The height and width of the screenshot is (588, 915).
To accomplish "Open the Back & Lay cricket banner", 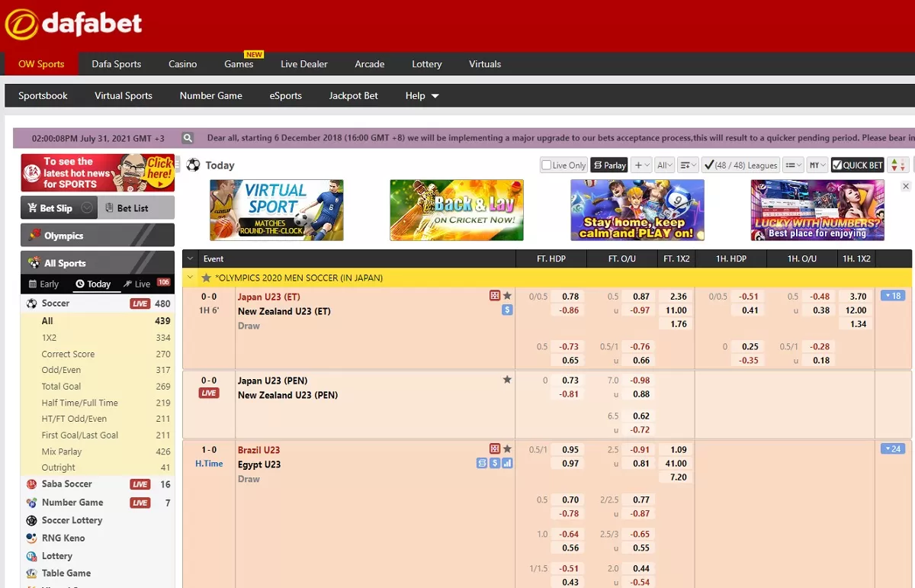I will coord(457,210).
